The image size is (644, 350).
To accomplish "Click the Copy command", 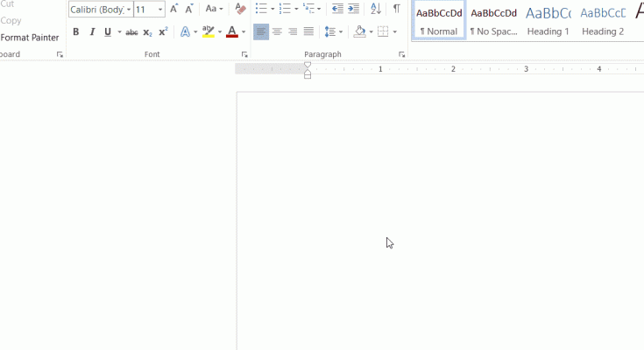I will 11,20.
